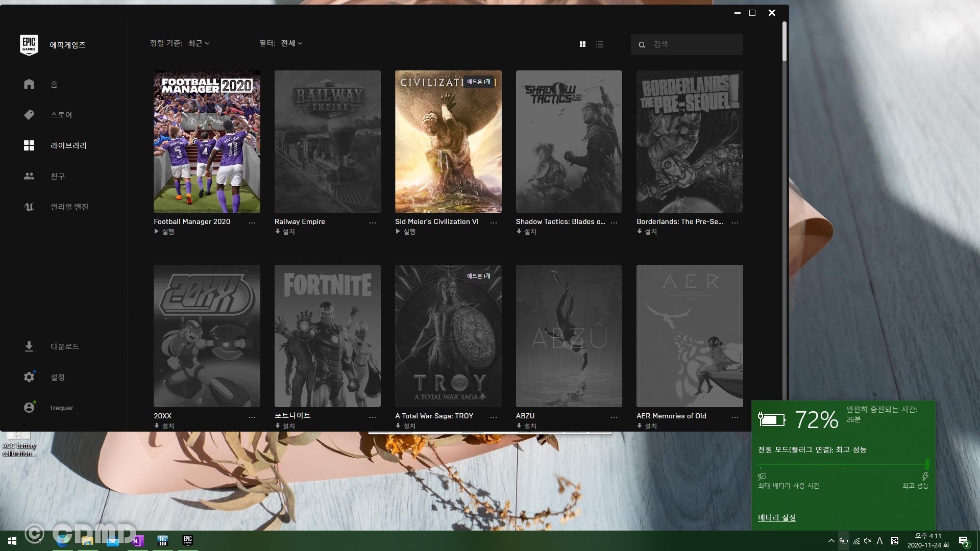Open more options for 20XX
This screenshot has height=551, width=980.
pos(252,417)
